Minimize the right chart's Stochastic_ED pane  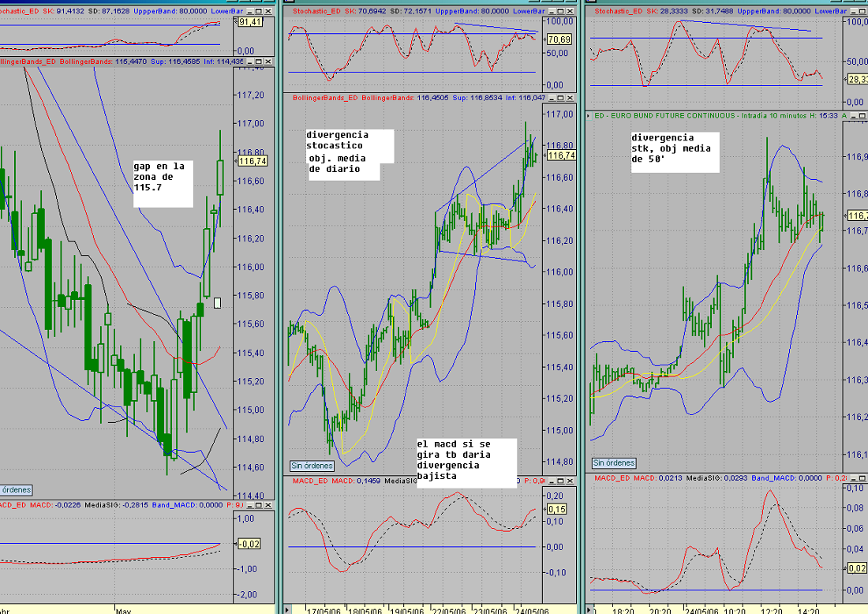(853, 11)
